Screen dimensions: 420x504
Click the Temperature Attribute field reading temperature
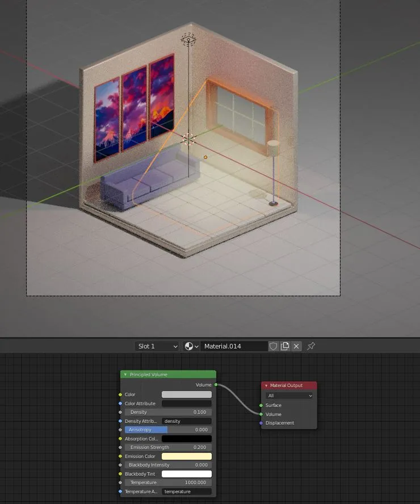tap(186, 492)
